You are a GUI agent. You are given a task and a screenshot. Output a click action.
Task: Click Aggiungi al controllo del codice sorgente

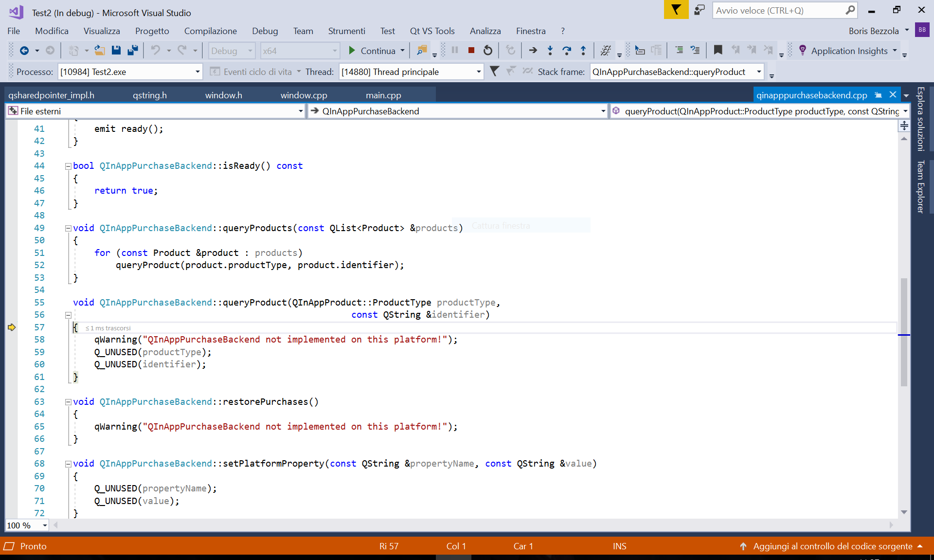click(832, 546)
